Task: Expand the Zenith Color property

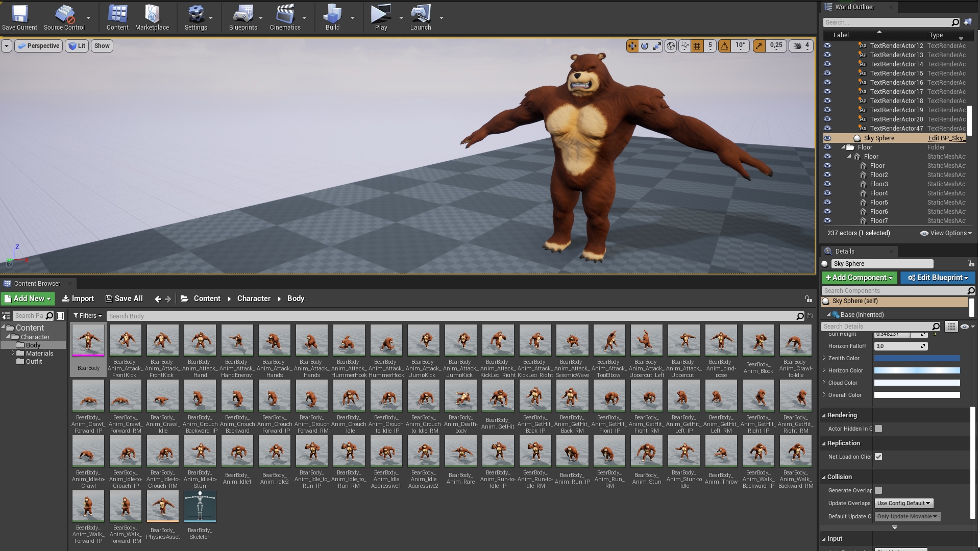Action: coord(824,358)
